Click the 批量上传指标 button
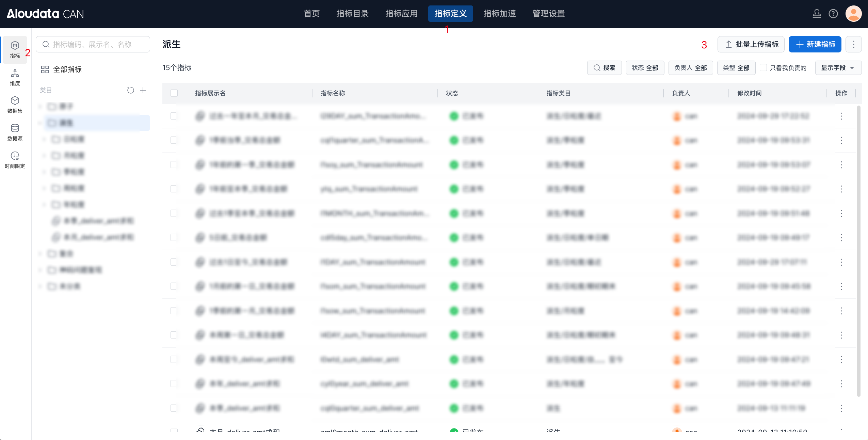868x440 pixels. pyautogui.click(x=751, y=44)
